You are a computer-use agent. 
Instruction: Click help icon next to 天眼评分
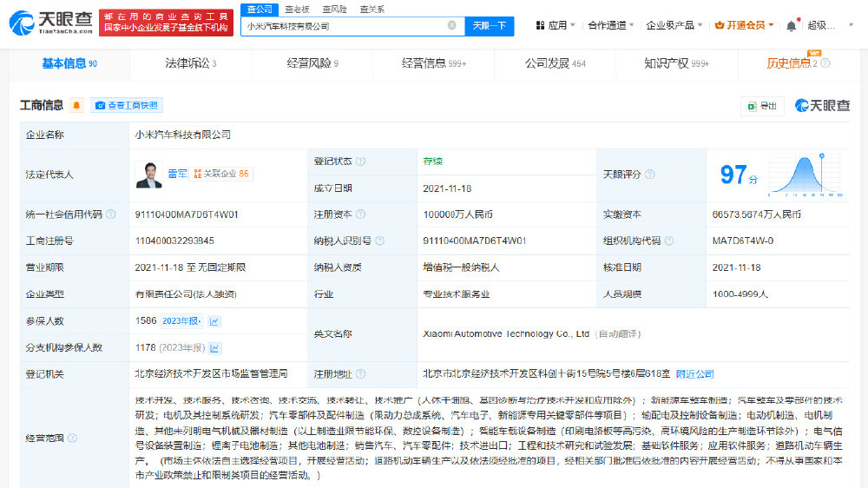click(x=650, y=175)
